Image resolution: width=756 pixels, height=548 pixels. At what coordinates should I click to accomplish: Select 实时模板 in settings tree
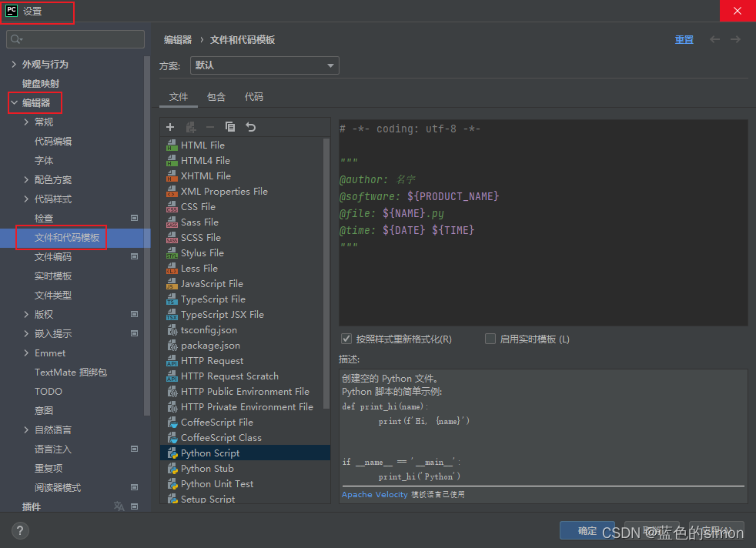[x=53, y=276]
